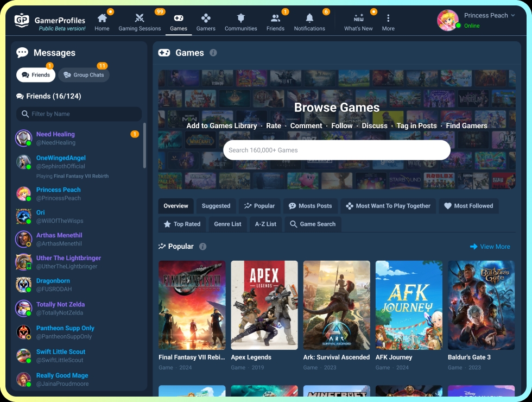Click the Home icon in top navigation
The image size is (532, 402).
pyautogui.click(x=102, y=16)
